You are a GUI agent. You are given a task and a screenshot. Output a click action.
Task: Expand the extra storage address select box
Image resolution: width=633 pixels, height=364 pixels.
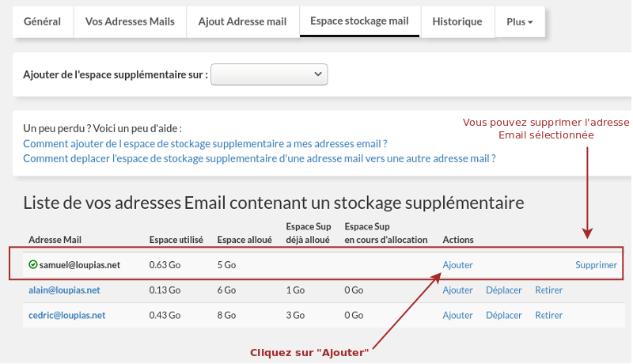[269, 74]
